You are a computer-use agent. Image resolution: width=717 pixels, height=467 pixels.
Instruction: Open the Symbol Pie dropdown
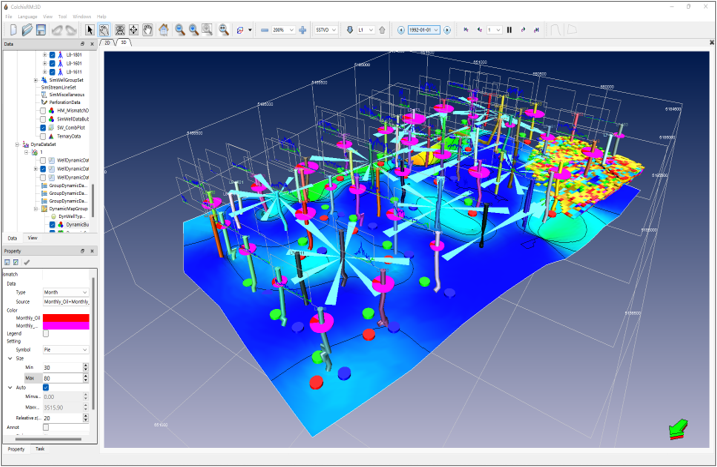pos(66,350)
